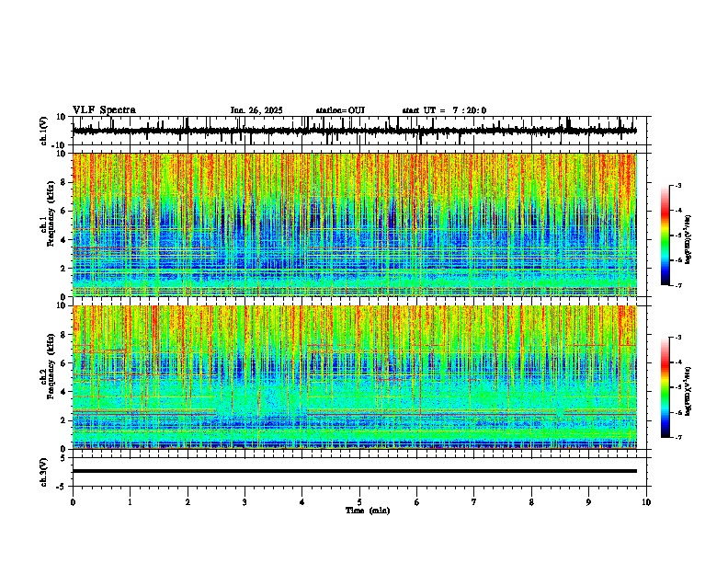Screen dimensions: 728x563
Task: Click the ch.1 voltage waveform trace
Action: (x=354, y=131)
